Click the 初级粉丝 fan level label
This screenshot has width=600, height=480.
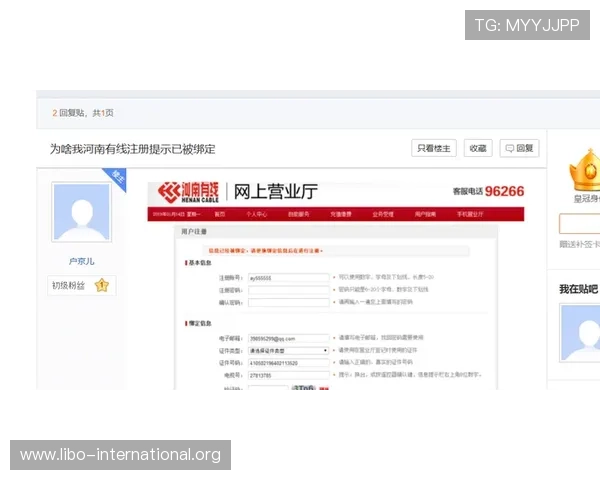pyautogui.click(x=68, y=286)
